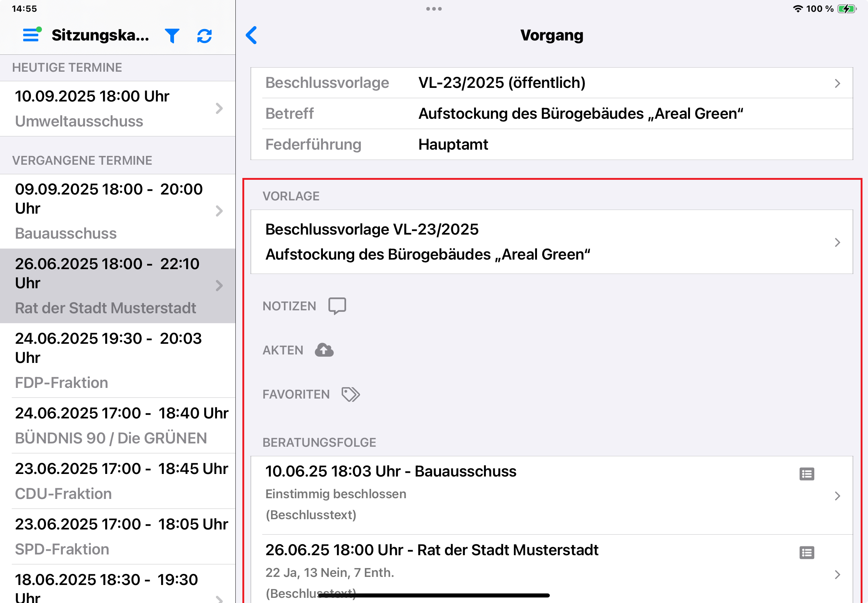Tap the back arrow to leave Vorgang
This screenshot has height=603, width=868.
click(251, 35)
